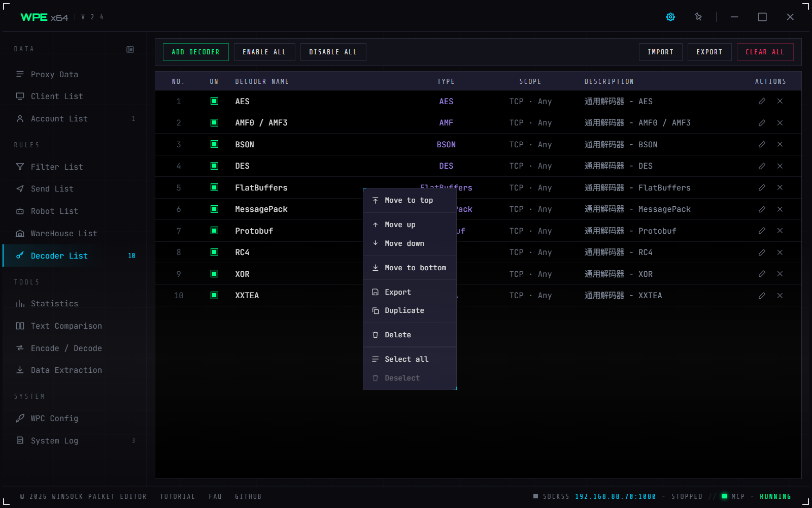Uncheck the Protobuf decoder checkbox

click(214, 231)
